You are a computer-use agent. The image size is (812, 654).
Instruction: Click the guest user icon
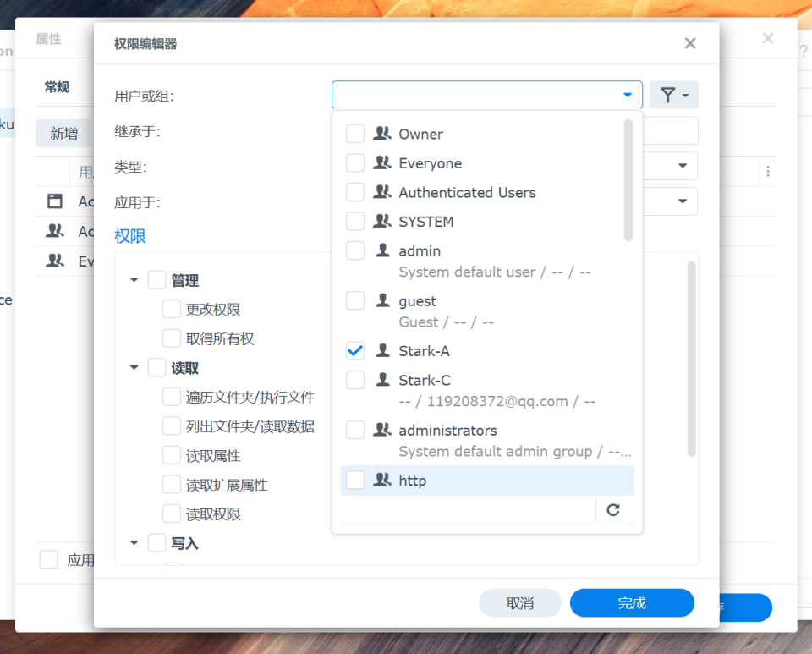[x=382, y=301]
